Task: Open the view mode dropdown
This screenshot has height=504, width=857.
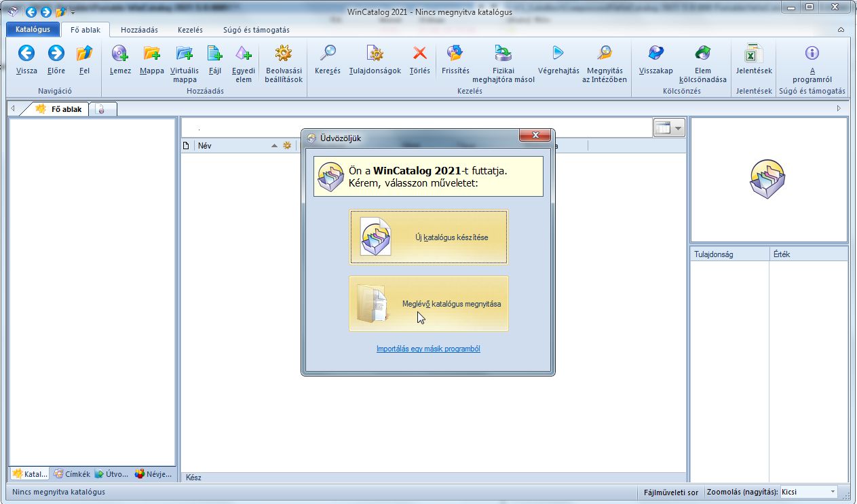Action: pyautogui.click(x=678, y=128)
